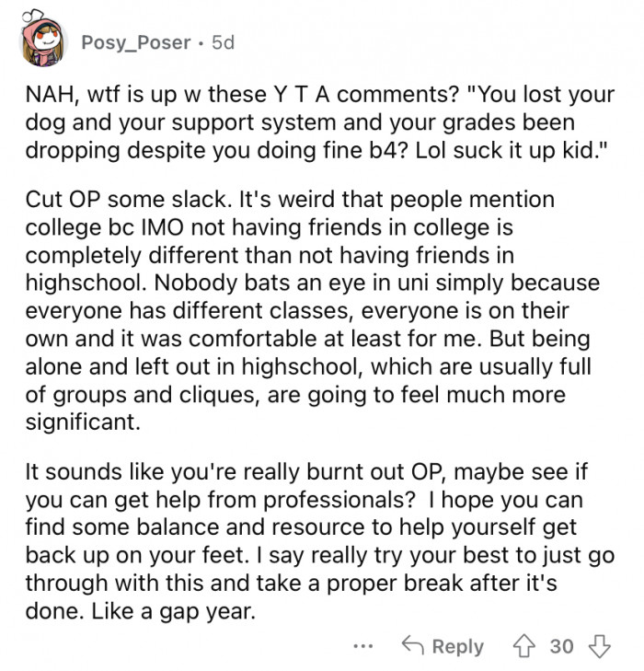Viewport: 644px width, 671px height.
Task: Click the Posy_Poser avatar image
Action: coord(41,42)
